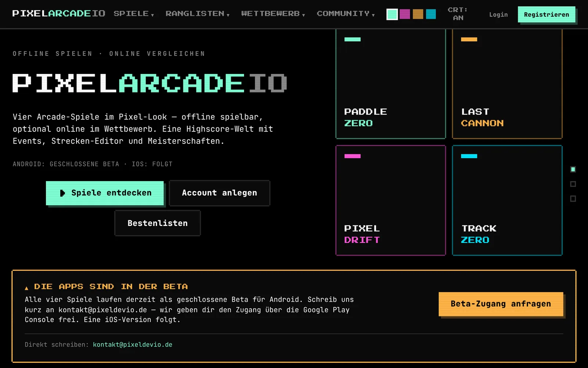
Task: Switch to the cyan theme swatch
Action: pos(431,14)
